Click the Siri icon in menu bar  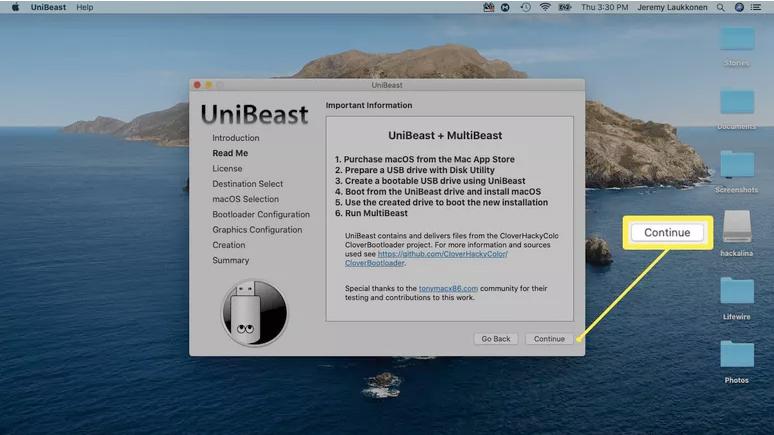coord(739,7)
